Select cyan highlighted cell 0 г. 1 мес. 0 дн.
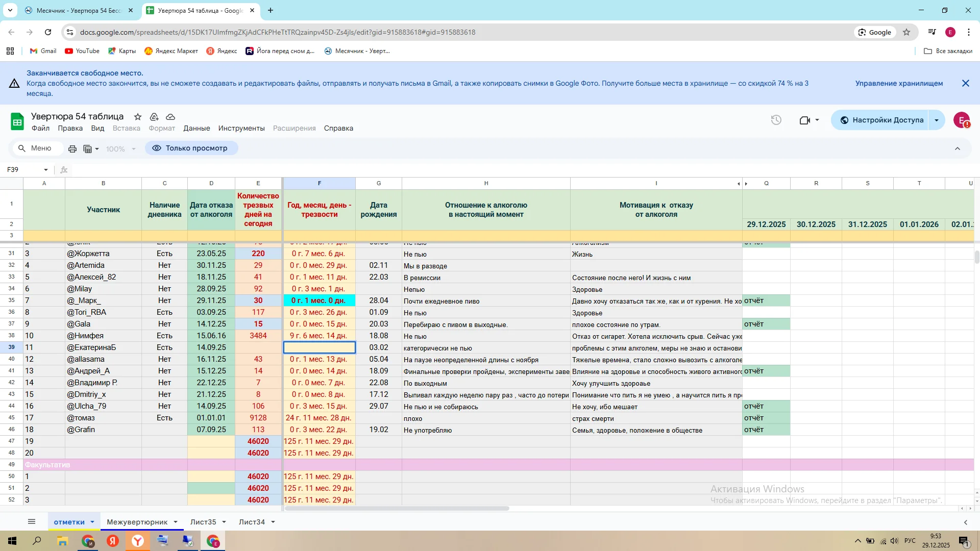980x551 pixels. 319,300
